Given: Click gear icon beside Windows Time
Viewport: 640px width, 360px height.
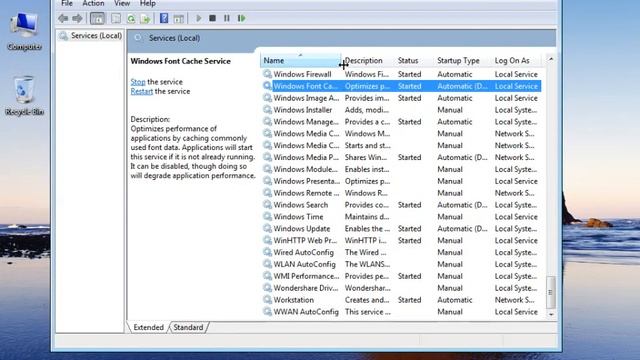Looking at the screenshot, I should coord(267,216).
